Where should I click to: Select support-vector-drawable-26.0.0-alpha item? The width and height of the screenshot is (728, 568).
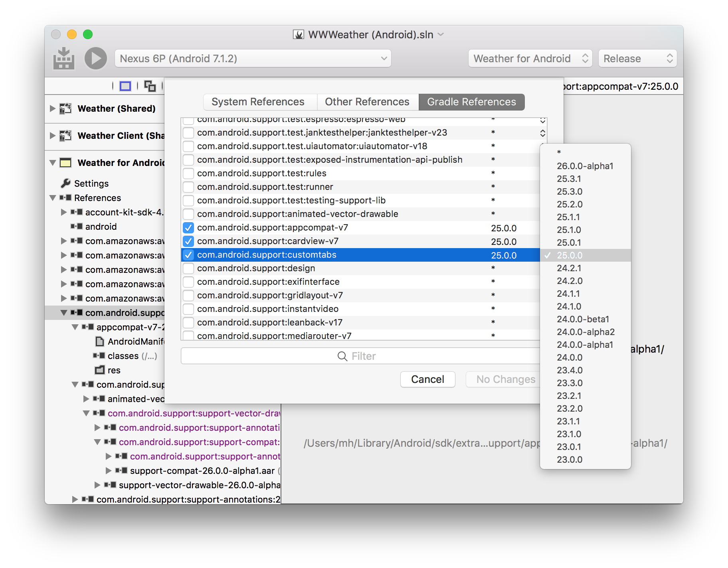coord(200,485)
